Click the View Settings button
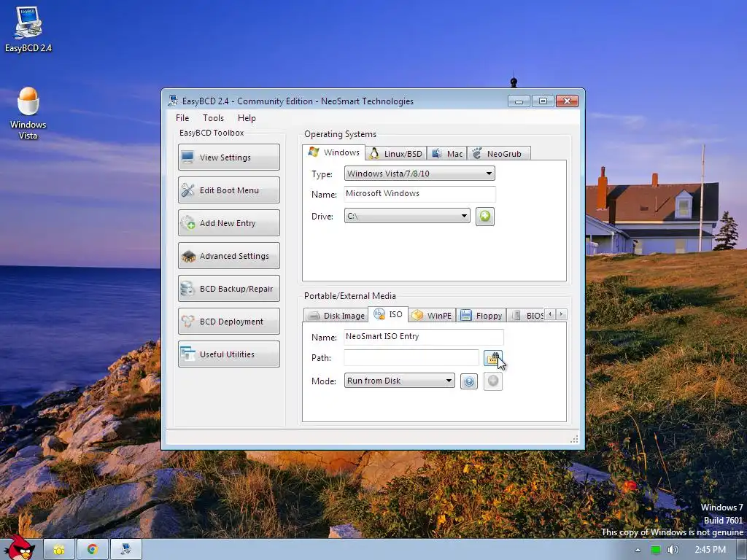This screenshot has height=560, width=747. click(228, 157)
